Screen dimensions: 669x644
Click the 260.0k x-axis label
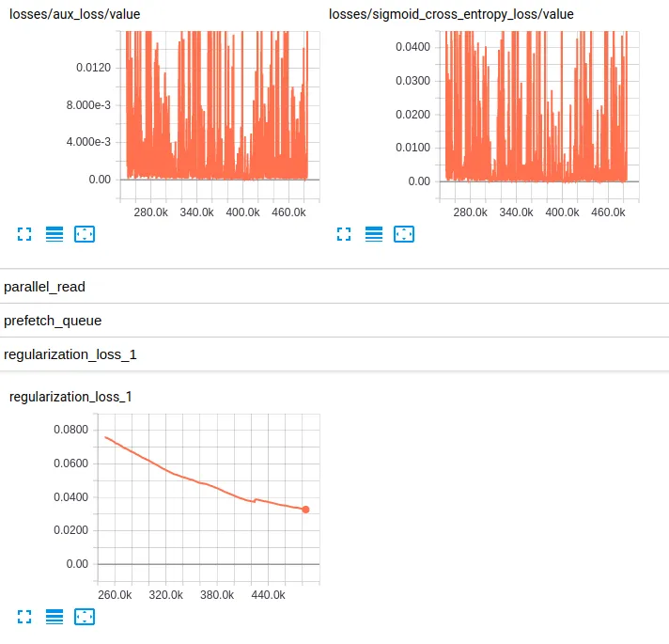tap(115, 595)
